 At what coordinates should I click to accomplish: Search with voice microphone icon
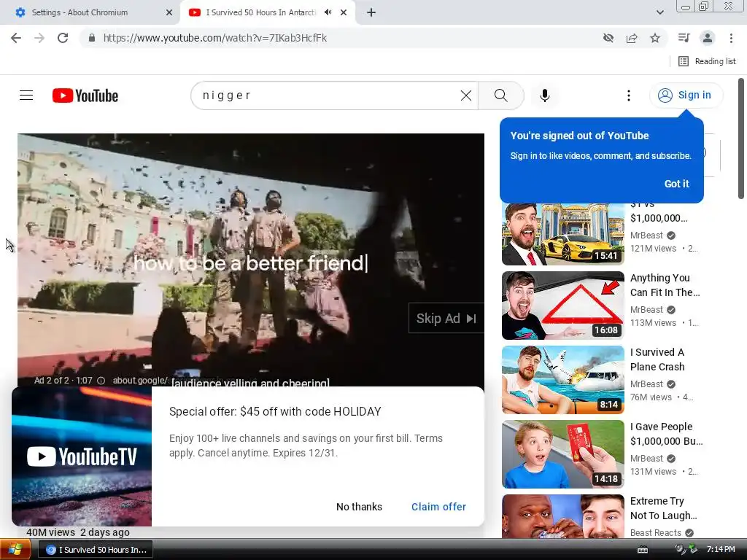tap(545, 96)
